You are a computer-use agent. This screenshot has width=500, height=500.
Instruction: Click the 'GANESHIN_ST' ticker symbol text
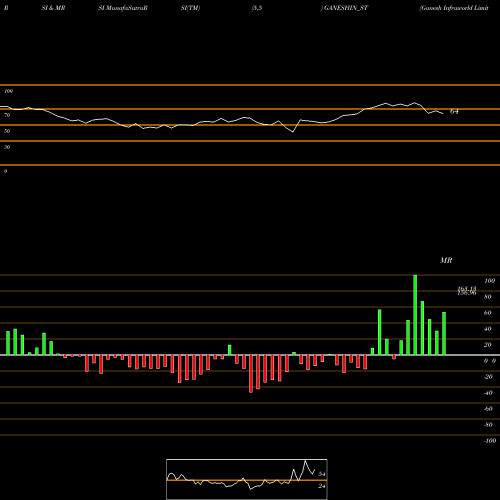346,8
